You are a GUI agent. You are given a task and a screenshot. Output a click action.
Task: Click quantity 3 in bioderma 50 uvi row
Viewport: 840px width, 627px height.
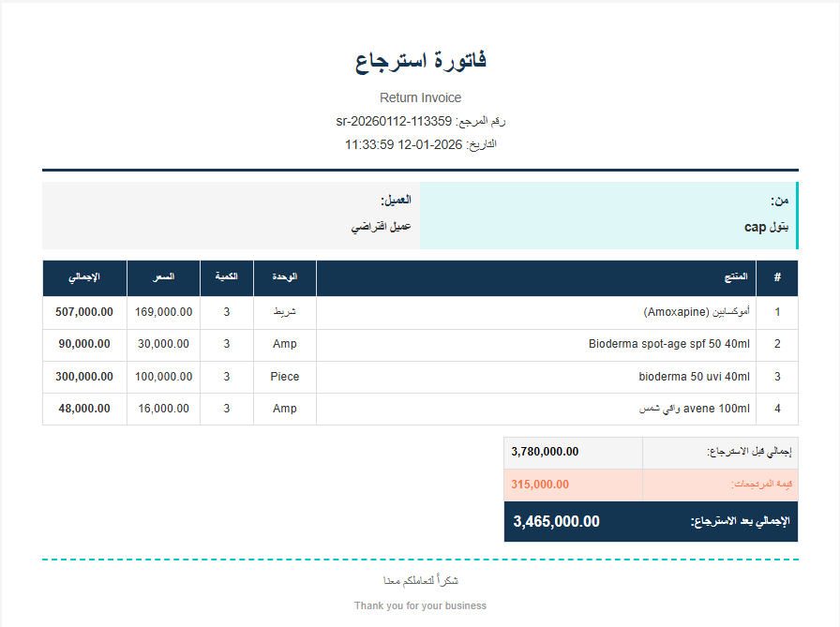pyautogui.click(x=227, y=377)
